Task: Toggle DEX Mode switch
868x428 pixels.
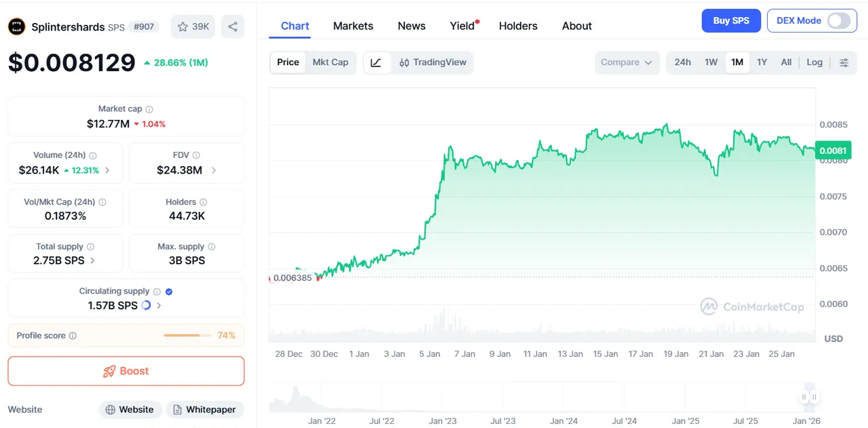Action: pos(838,20)
